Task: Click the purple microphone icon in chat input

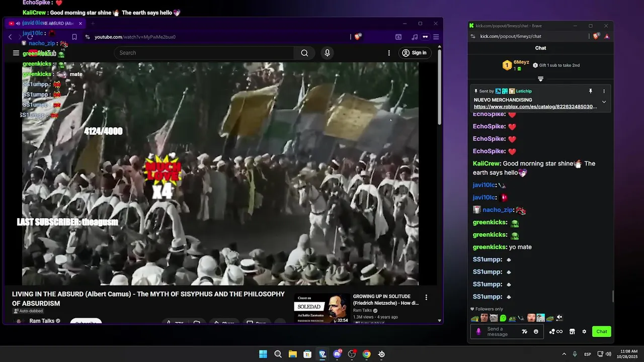Action: pos(478,331)
